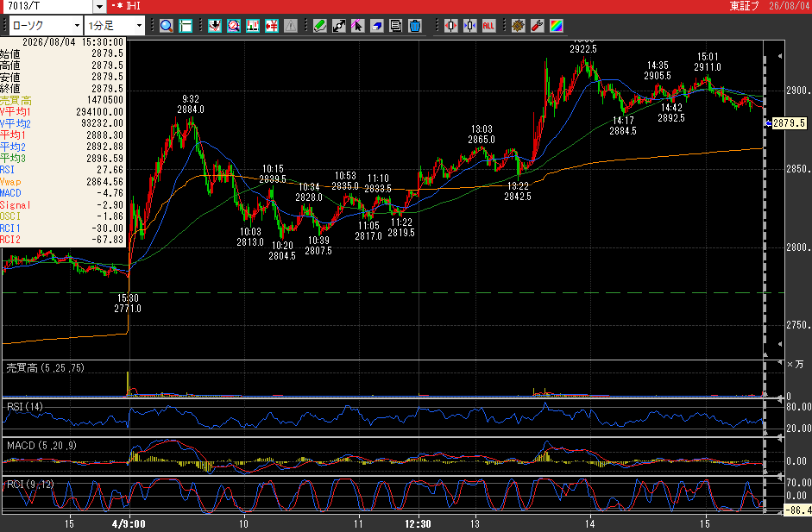
Task: Open the 1分足 timeframe dropdown
Action: click(115, 25)
